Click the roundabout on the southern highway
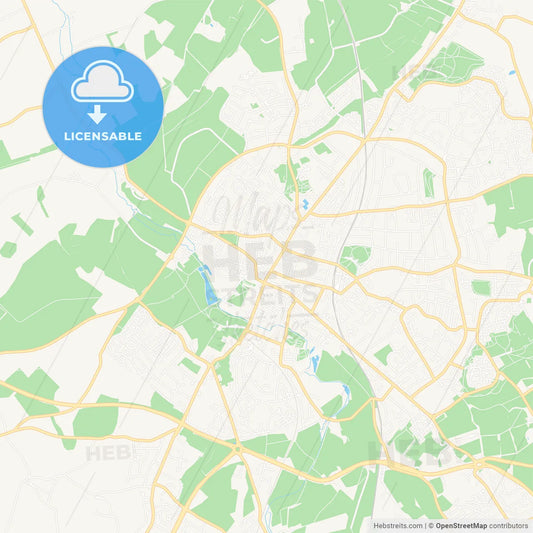The width and height of the screenshot is (533, 533). (x=238, y=449)
